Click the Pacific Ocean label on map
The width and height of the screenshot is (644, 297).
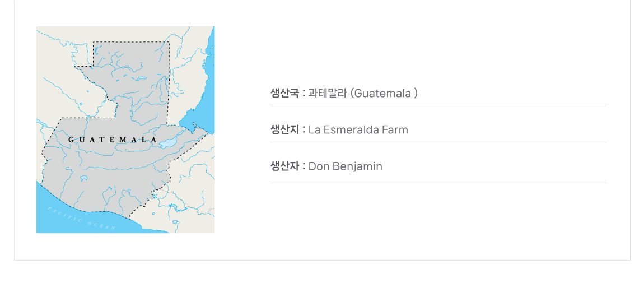click(82, 219)
